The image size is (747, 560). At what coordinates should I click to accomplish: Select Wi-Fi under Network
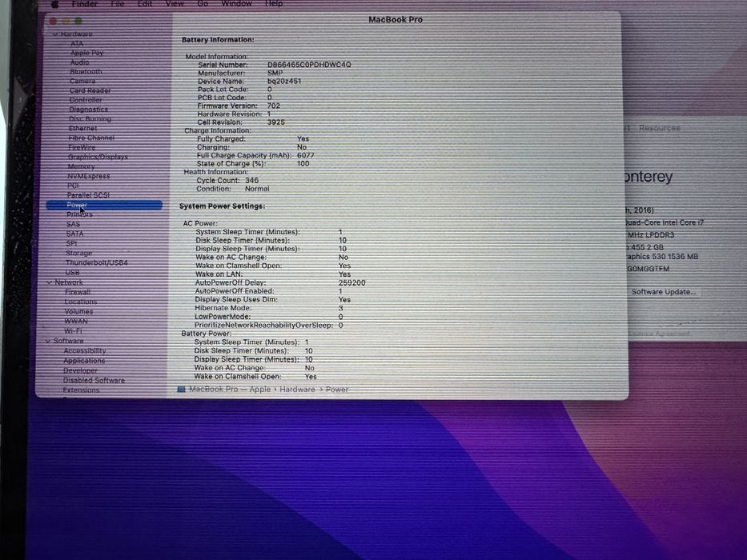coord(73,331)
